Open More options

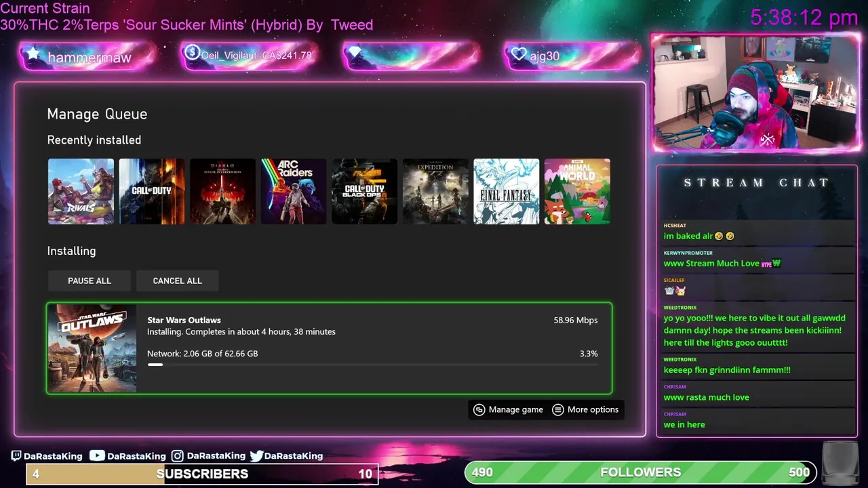[x=585, y=409]
